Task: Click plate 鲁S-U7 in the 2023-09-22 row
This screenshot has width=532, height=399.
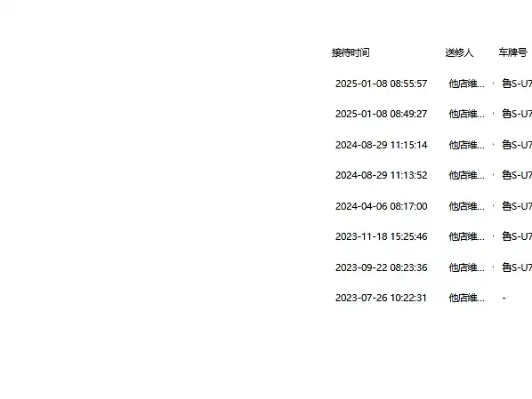Action: point(517,267)
